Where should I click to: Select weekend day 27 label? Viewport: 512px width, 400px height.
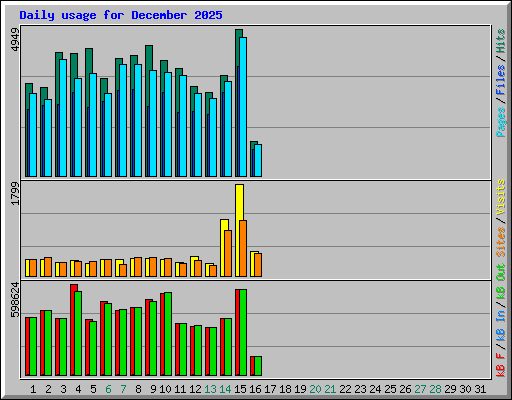point(420,389)
